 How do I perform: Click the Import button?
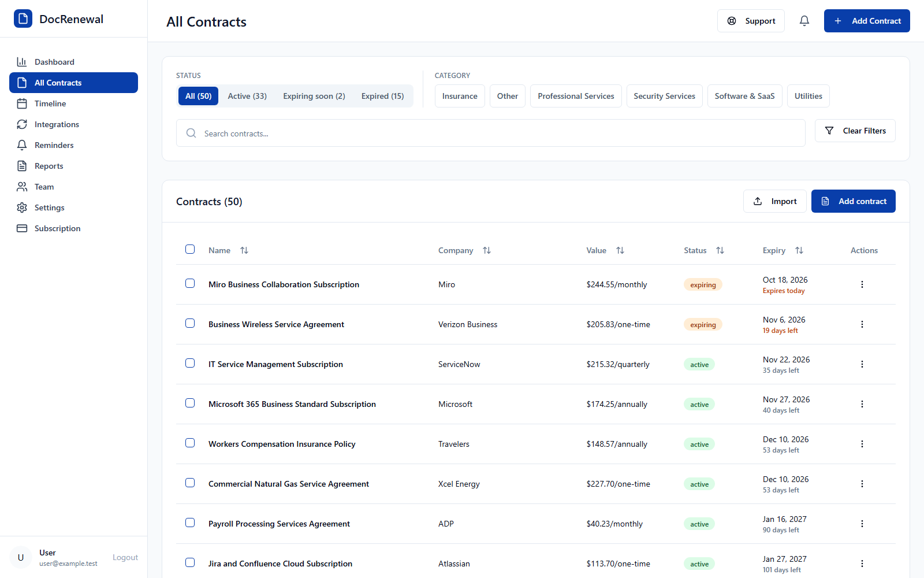tap(775, 201)
